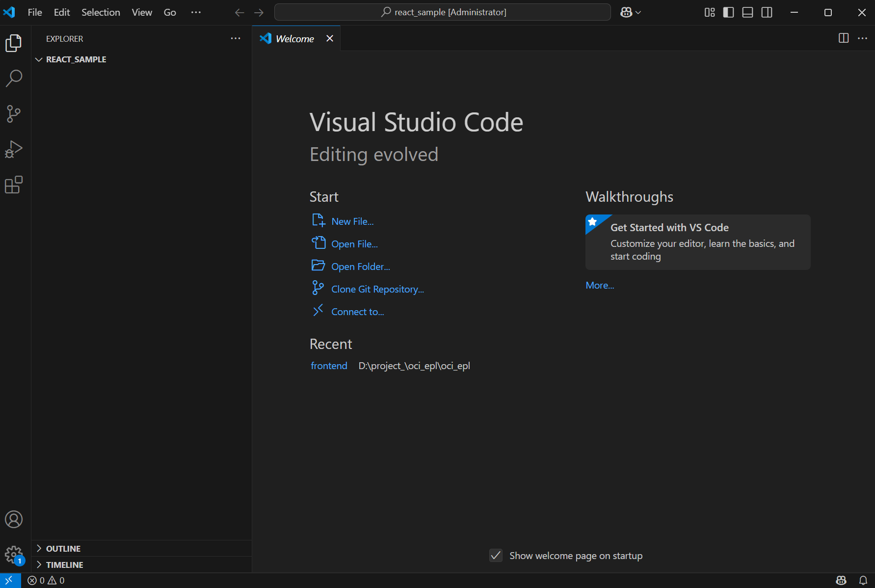The width and height of the screenshot is (875, 588).
Task: Open the Get Started with VS Code walkthrough
Action: pyautogui.click(x=698, y=242)
